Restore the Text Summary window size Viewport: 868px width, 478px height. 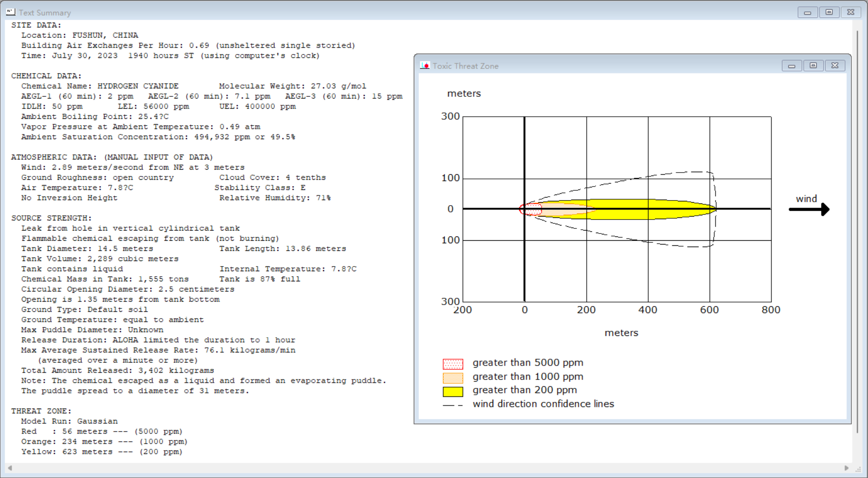coord(829,12)
